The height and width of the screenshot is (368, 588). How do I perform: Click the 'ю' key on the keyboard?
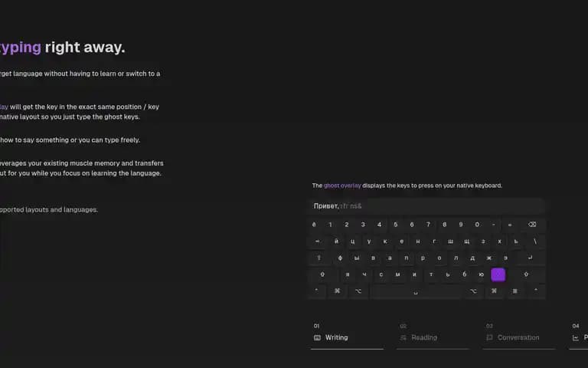coord(481,274)
